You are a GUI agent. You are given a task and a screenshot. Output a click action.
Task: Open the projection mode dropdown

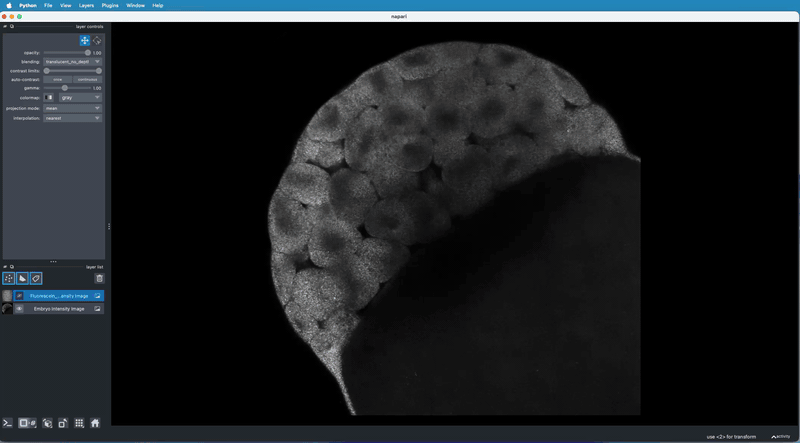72,108
